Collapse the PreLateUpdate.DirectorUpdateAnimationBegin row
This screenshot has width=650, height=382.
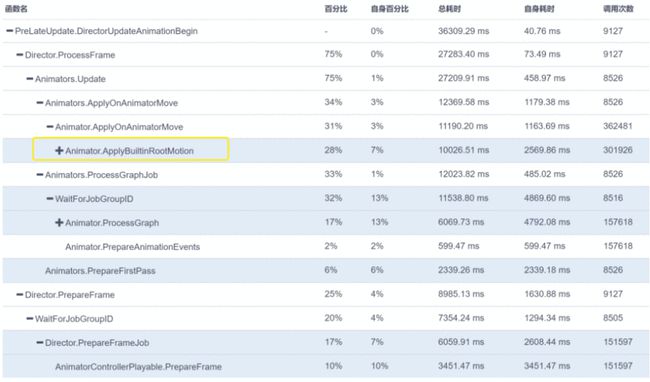(x=10, y=31)
